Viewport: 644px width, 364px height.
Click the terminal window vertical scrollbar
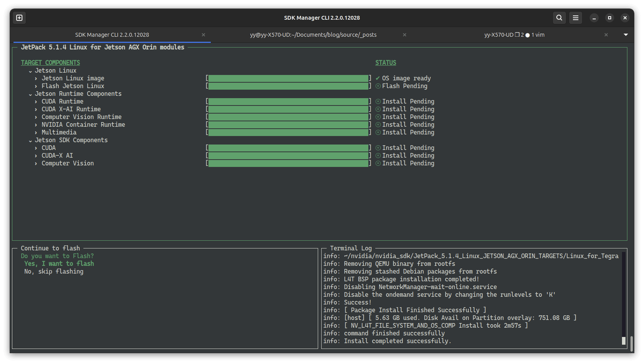(632, 344)
